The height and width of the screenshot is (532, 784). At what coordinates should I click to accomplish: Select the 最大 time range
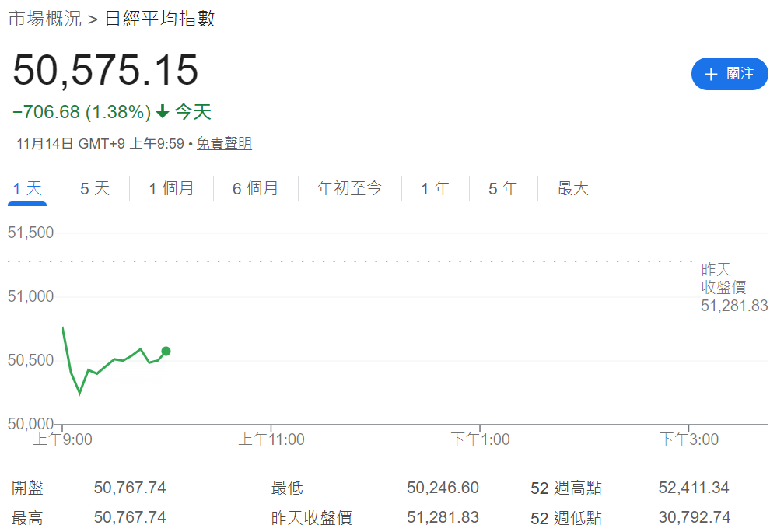[572, 188]
